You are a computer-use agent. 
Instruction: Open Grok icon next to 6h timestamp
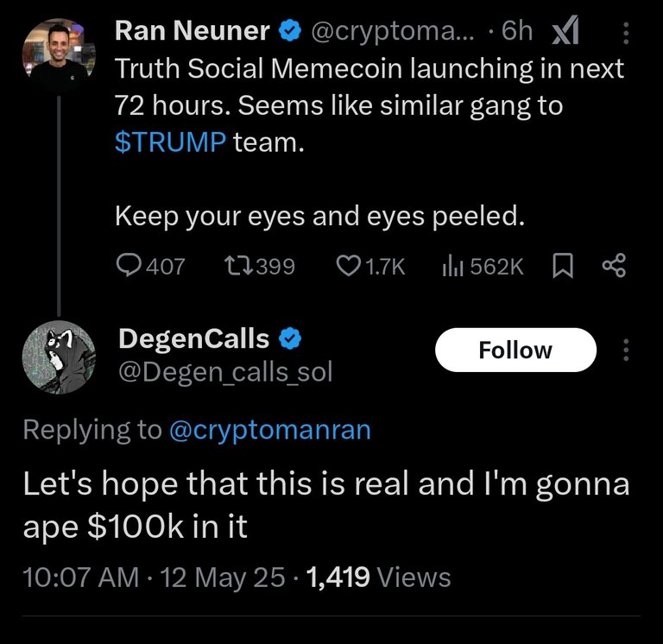click(565, 30)
